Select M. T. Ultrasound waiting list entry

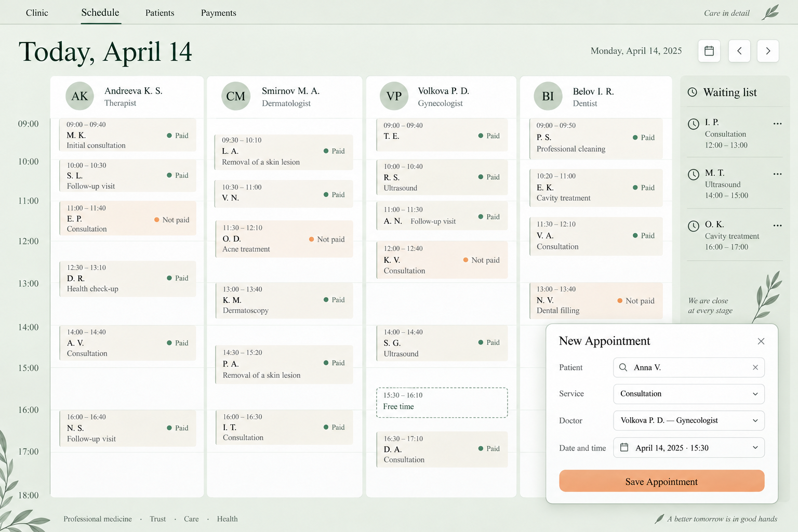pos(735,184)
